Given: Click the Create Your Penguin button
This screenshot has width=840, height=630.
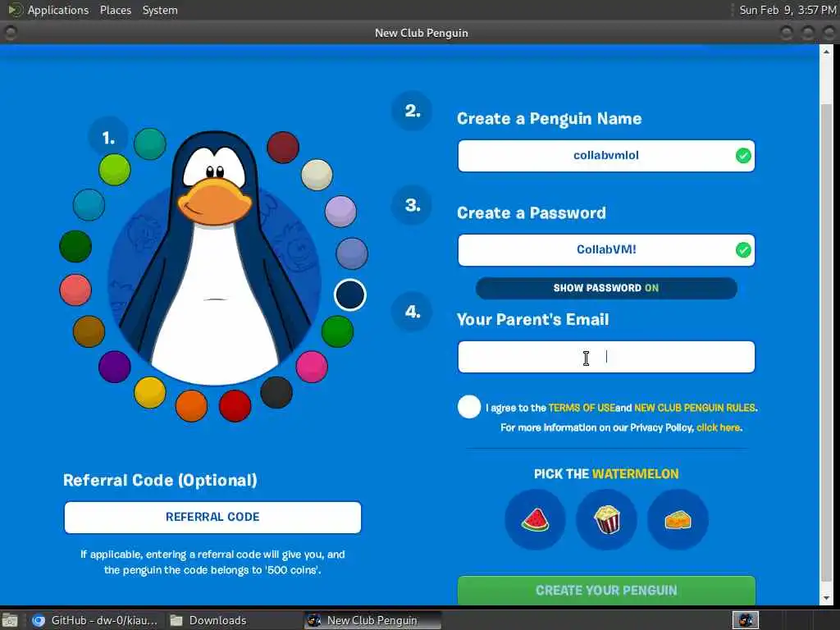Looking at the screenshot, I should (606, 591).
